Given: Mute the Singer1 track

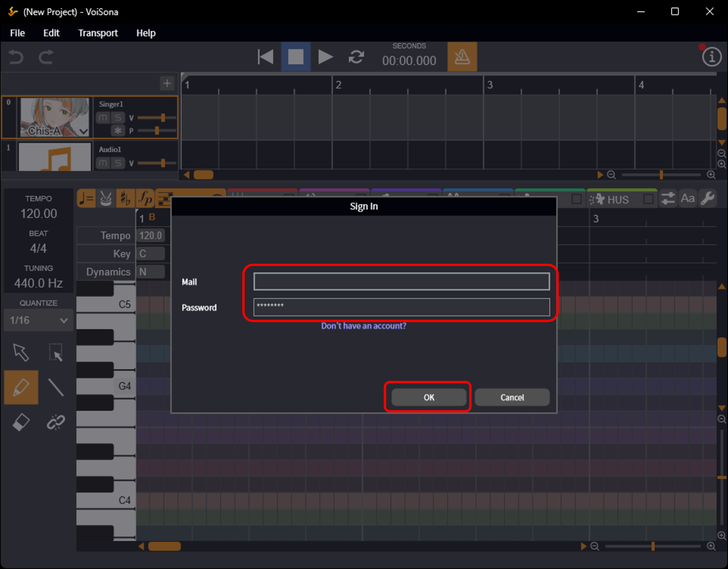Looking at the screenshot, I should 103,118.
